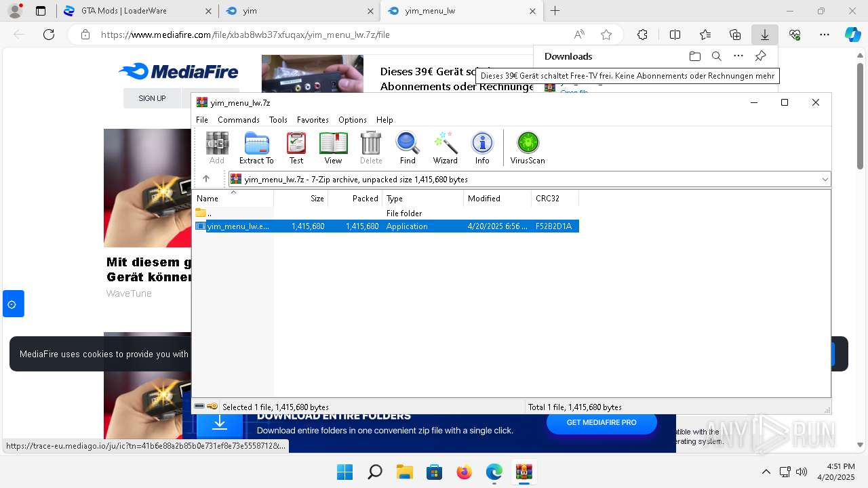Open more options in Downloads panel

pos(738,56)
